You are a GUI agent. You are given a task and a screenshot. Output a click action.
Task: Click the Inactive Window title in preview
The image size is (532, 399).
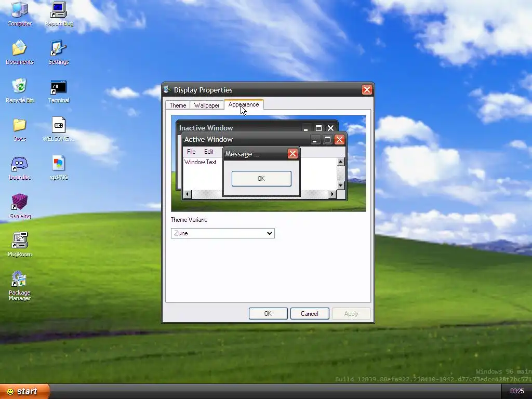click(x=206, y=128)
